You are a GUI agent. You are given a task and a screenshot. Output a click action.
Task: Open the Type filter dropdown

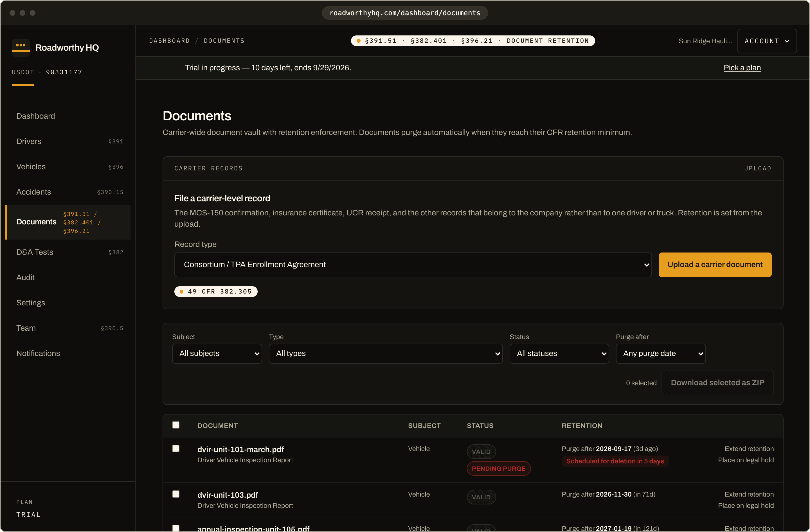(386, 354)
